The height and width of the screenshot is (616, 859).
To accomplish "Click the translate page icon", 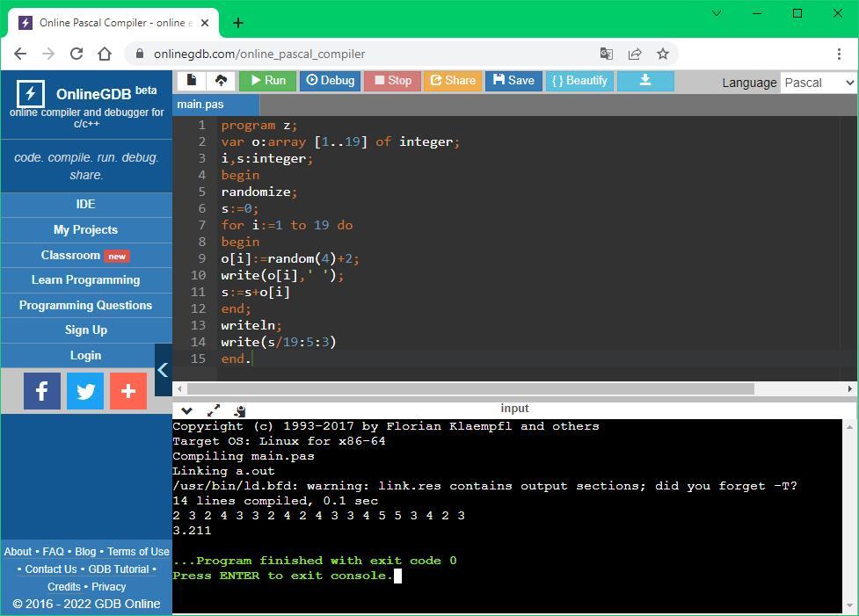I will pos(607,54).
